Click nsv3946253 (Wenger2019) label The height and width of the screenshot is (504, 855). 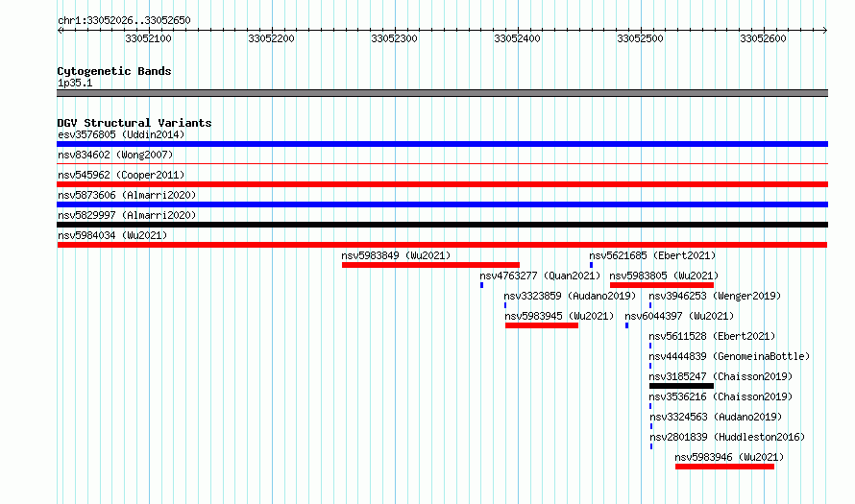[x=715, y=296]
